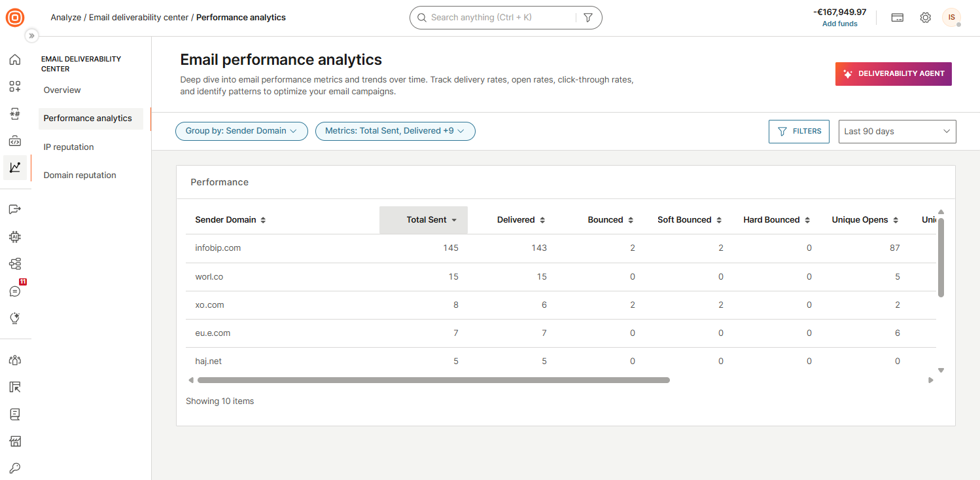Viewport: 980px width, 480px height.
Task: Click the table scroll-left arrow
Action: coord(191,380)
